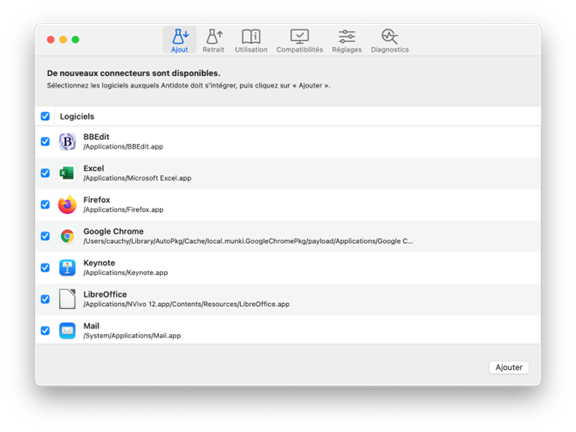
Task: Minimize the window with the yellow button
Action: click(x=63, y=40)
